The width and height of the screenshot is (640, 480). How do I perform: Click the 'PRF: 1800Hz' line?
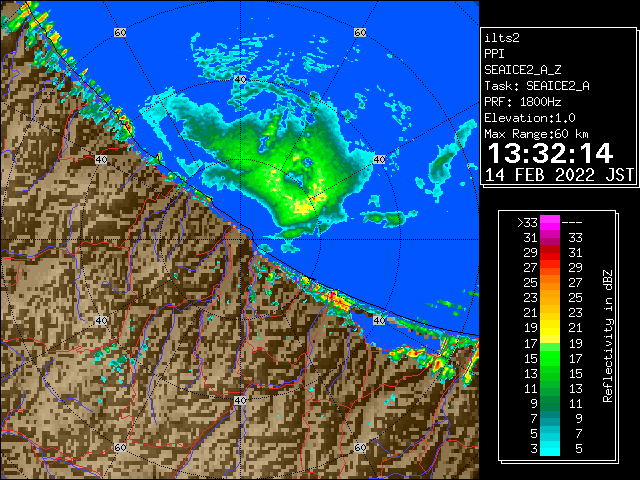tap(523, 102)
